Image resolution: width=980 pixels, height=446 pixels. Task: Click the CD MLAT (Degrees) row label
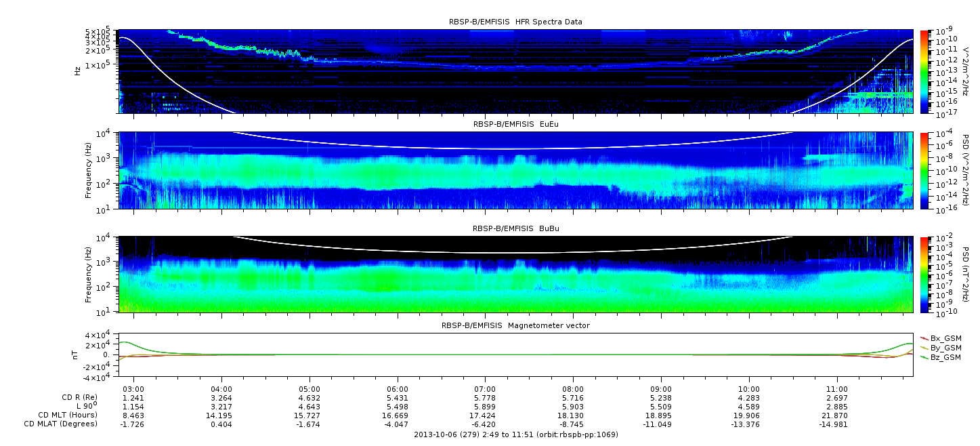coord(62,424)
